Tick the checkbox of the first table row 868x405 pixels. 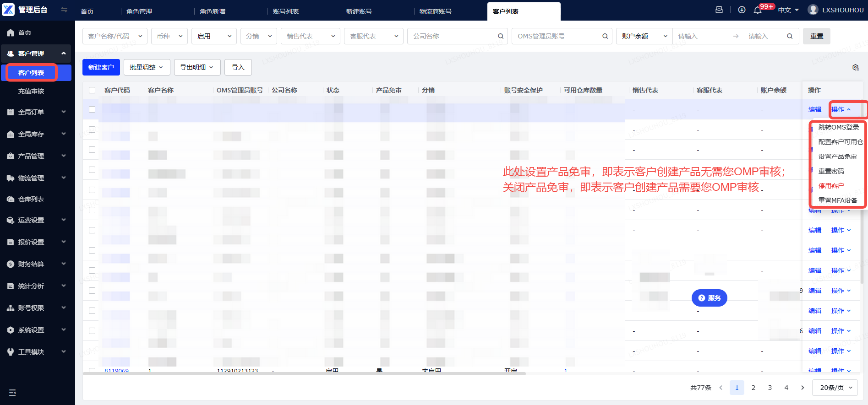click(x=92, y=109)
